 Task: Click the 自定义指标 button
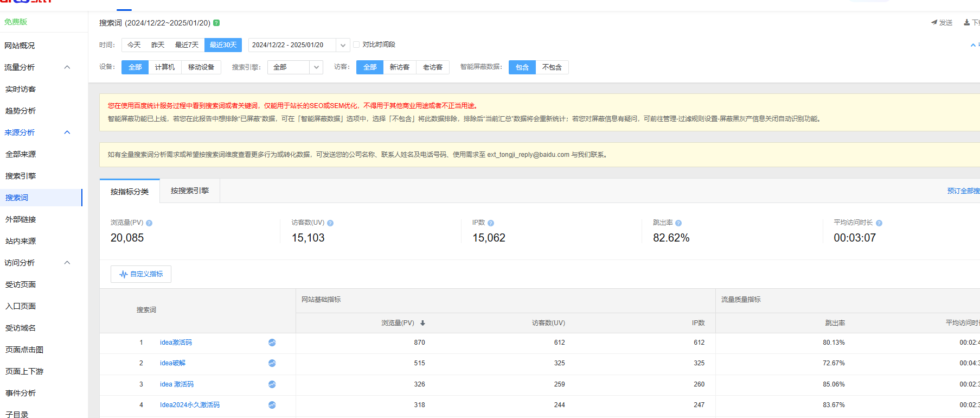(x=141, y=274)
